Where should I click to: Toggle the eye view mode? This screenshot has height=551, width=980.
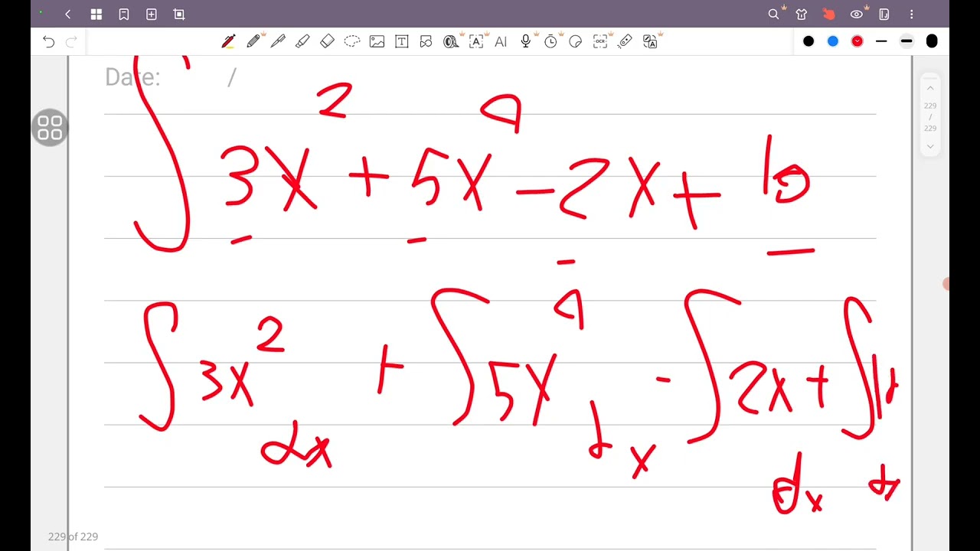coord(857,14)
